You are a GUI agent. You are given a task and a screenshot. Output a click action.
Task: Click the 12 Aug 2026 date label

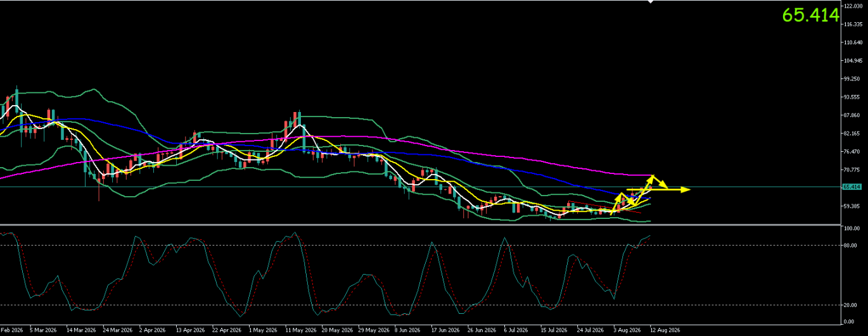click(665, 330)
